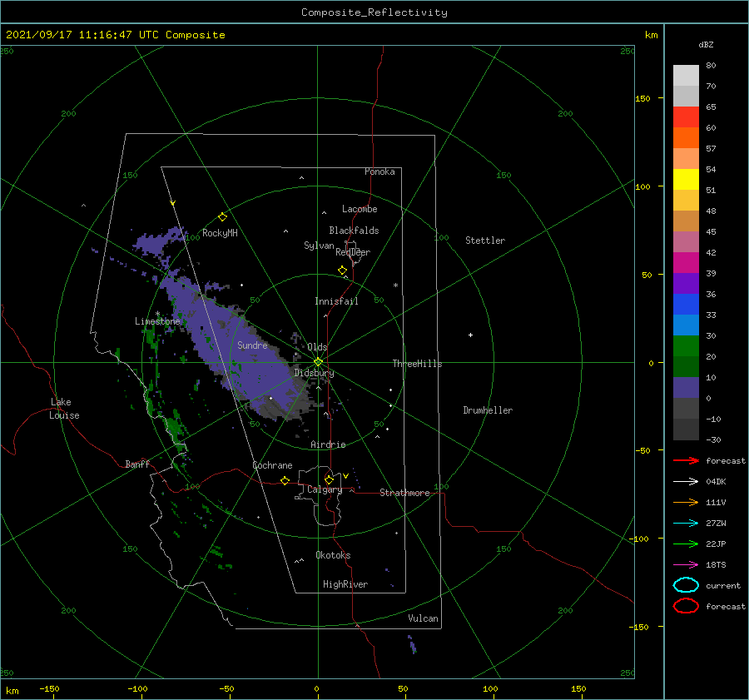Image resolution: width=749 pixels, height=700 pixels.
Task: Click the yellow km unit label at top right
Action: click(651, 35)
